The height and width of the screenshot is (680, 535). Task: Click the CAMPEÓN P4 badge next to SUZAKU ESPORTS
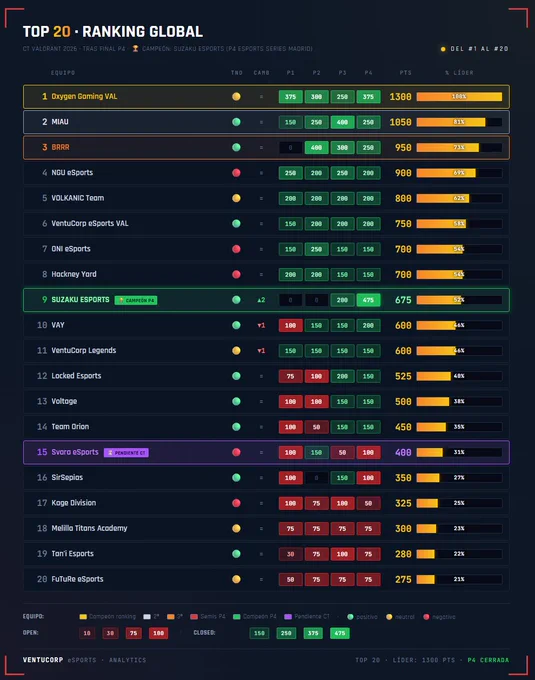(x=136, y=300)
